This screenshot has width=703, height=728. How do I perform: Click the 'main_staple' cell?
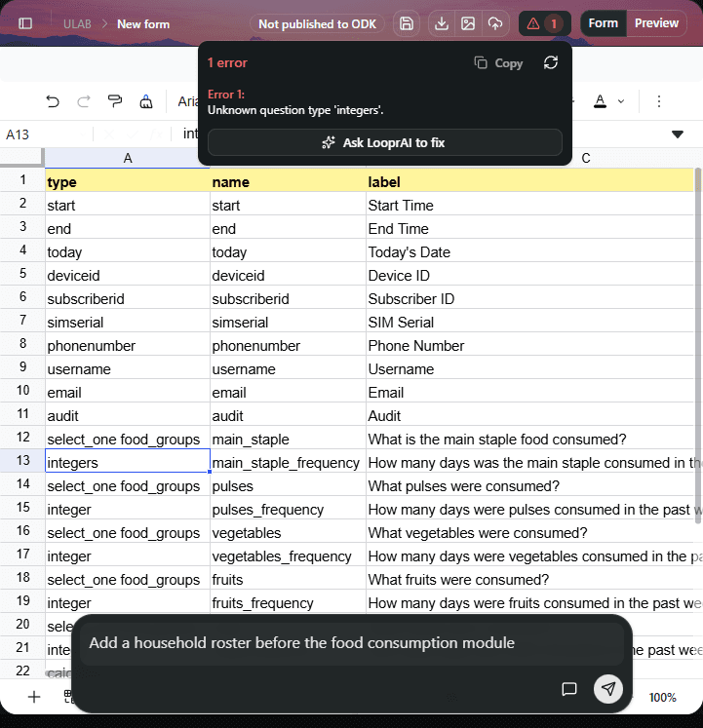(x=288, y=438)
